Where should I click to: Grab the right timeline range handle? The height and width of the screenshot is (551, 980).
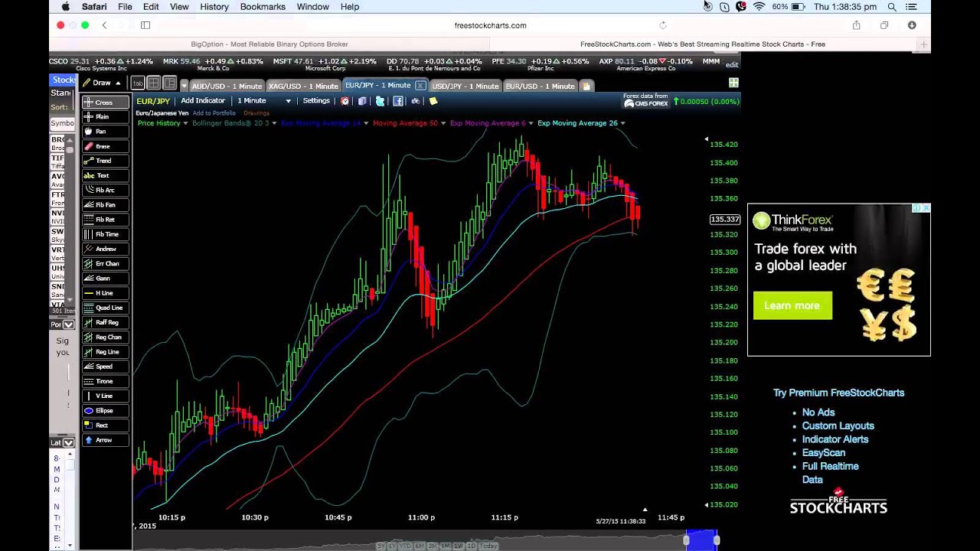tap(716, 540)
